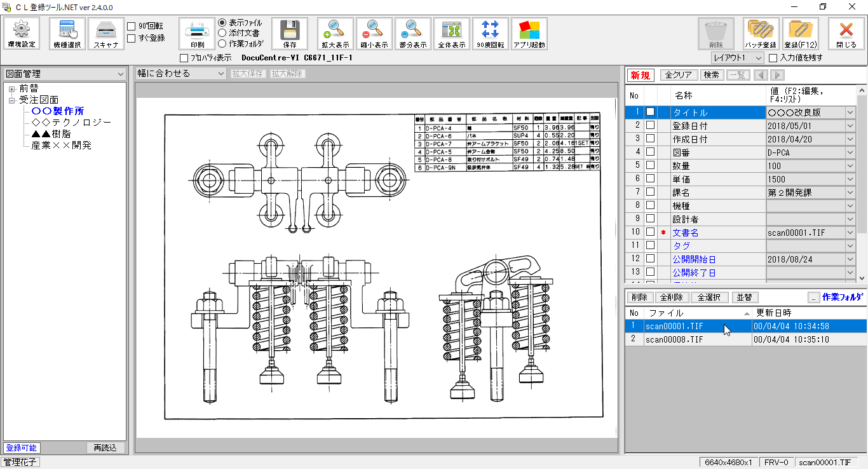Click the 印刷 print icon
This screenshot has height=469, width=868.
[x=197, y=34]
